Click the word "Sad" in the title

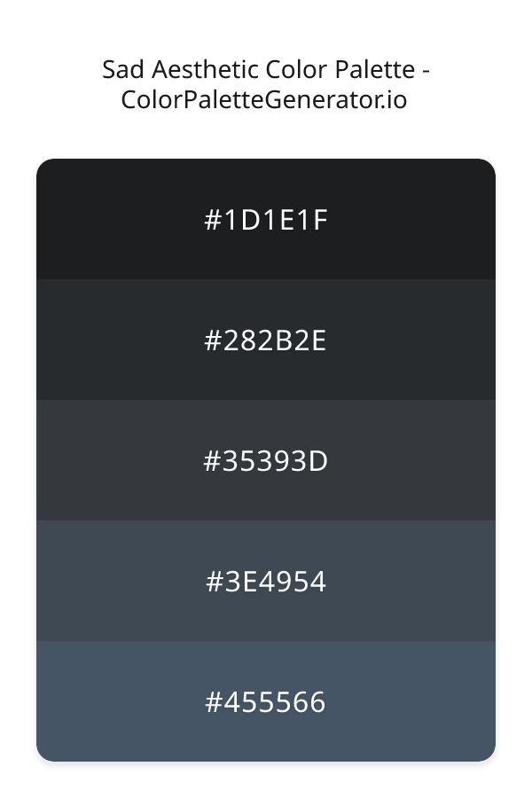pyautogui.click(x=121, y=69)
